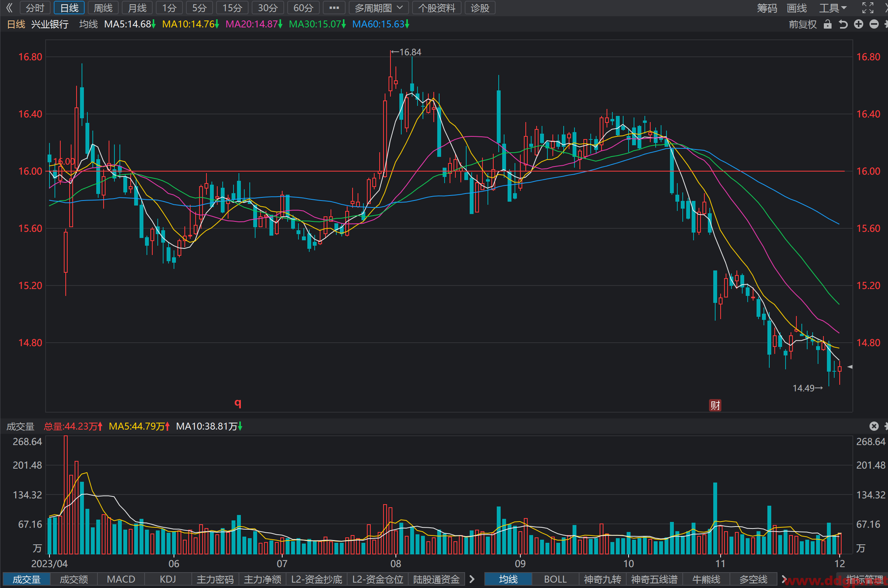The width and height of the screenshot is (888, 588).
Task: Expand more periods with ellipsis button
Action: 334,8
